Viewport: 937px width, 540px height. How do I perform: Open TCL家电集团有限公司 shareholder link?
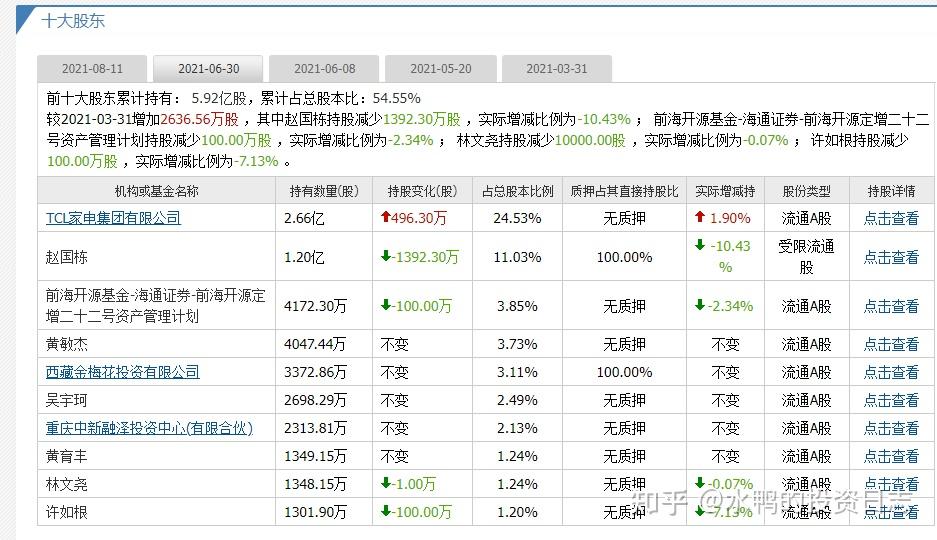coord(113,218)
